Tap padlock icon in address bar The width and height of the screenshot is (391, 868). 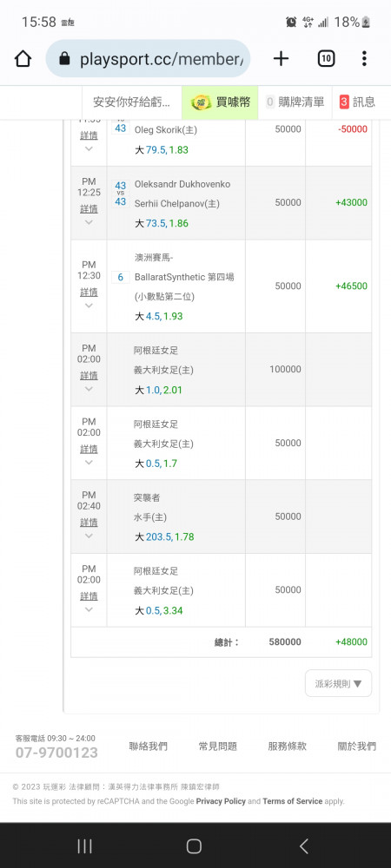(65, 59)
